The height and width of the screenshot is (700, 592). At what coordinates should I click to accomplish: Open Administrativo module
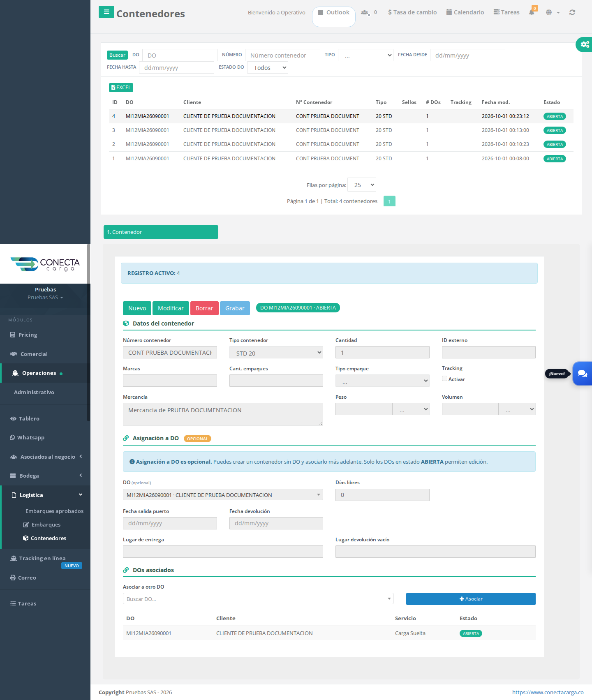tap(34, 392)
